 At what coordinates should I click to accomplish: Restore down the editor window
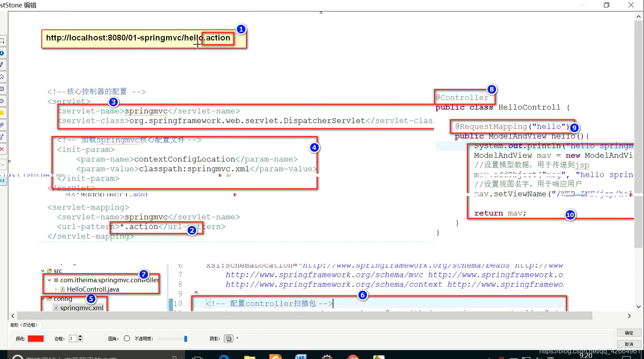click(607, 5)
